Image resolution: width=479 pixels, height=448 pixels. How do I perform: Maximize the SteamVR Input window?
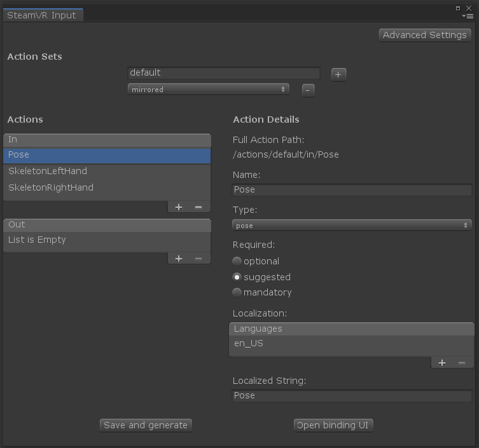click(457, 8)
